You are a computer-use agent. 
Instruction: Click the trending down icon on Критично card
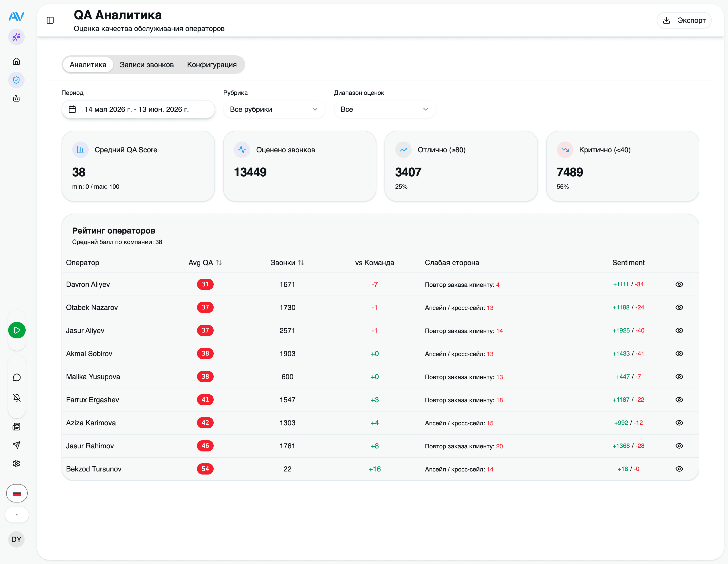point(565,150)
